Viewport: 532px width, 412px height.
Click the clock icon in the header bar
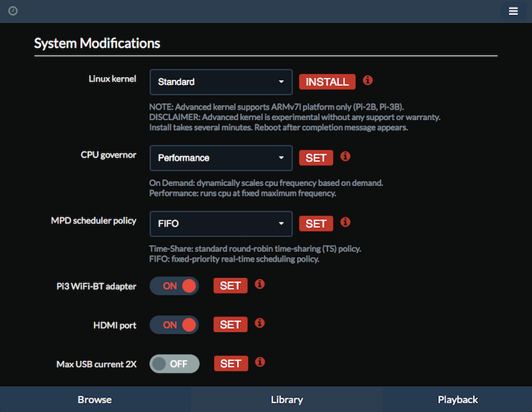(13, 11)
